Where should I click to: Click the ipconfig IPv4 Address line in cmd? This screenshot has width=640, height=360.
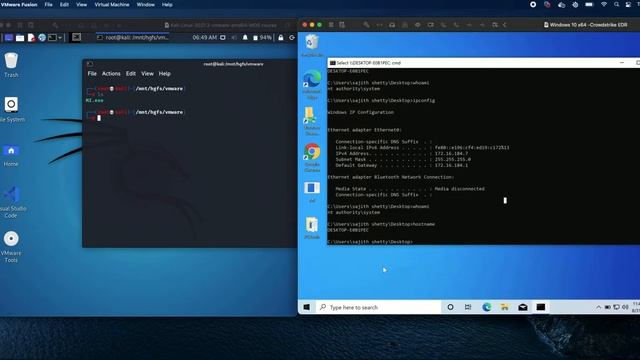[x=402, y=153]
